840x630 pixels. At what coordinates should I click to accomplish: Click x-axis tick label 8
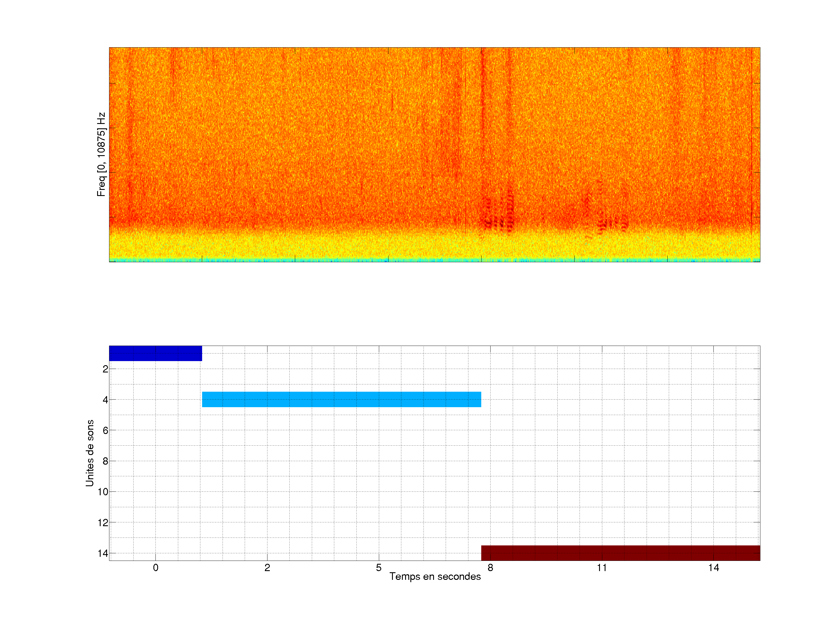tap(490, 568)
